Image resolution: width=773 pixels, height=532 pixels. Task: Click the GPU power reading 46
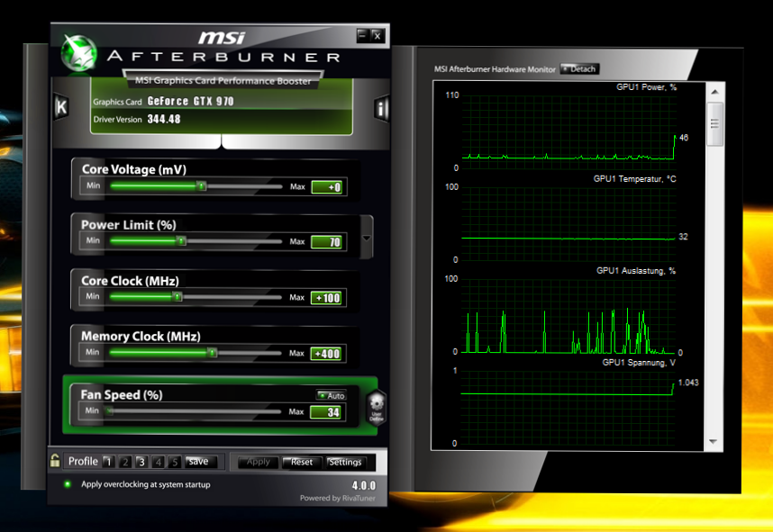tap(684, 138)
